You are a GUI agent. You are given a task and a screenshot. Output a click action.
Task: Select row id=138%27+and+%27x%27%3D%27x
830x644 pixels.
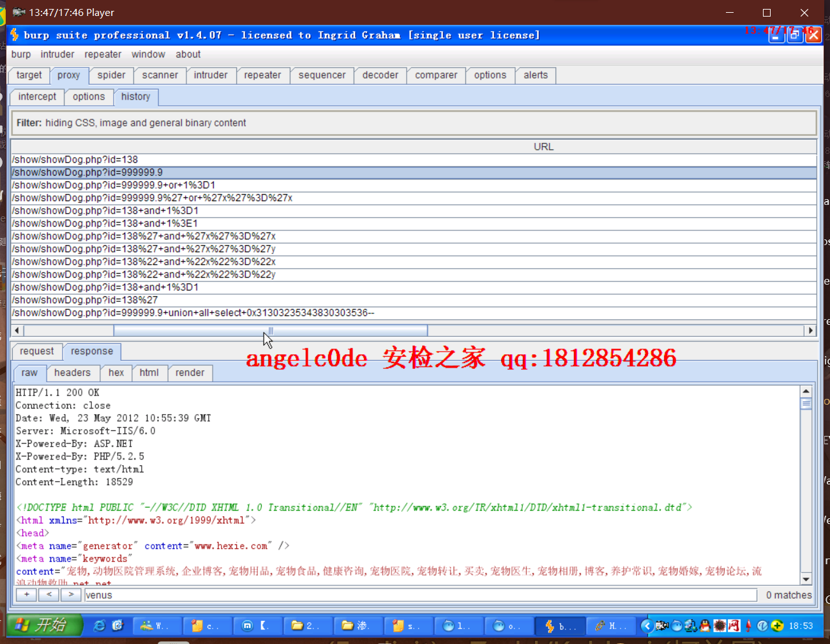click(x=414, y=236)
